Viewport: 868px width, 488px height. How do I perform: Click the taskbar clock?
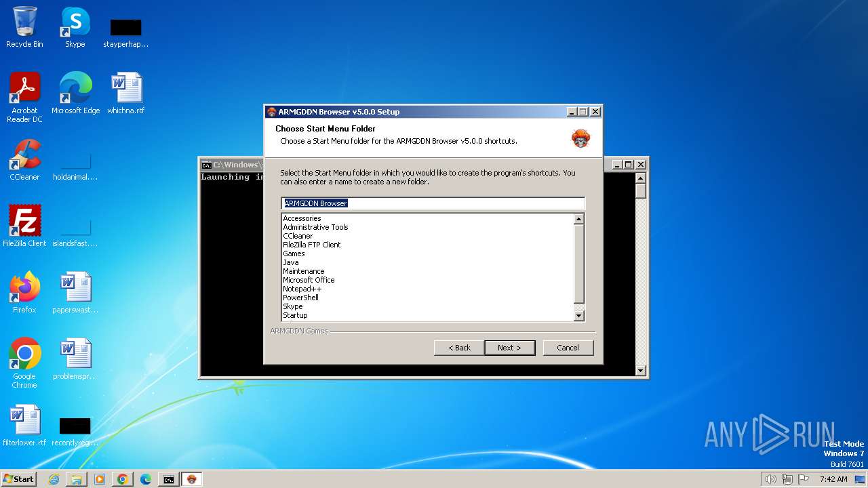click(x=833, y=479)
